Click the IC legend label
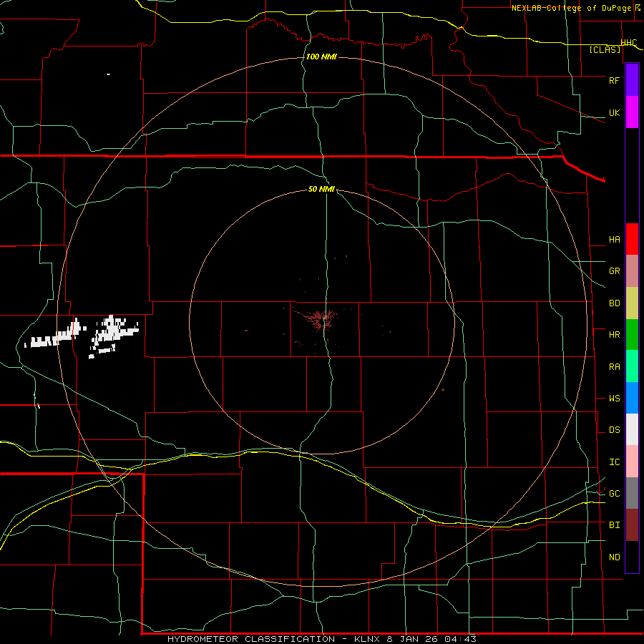 tap(614, 462)
